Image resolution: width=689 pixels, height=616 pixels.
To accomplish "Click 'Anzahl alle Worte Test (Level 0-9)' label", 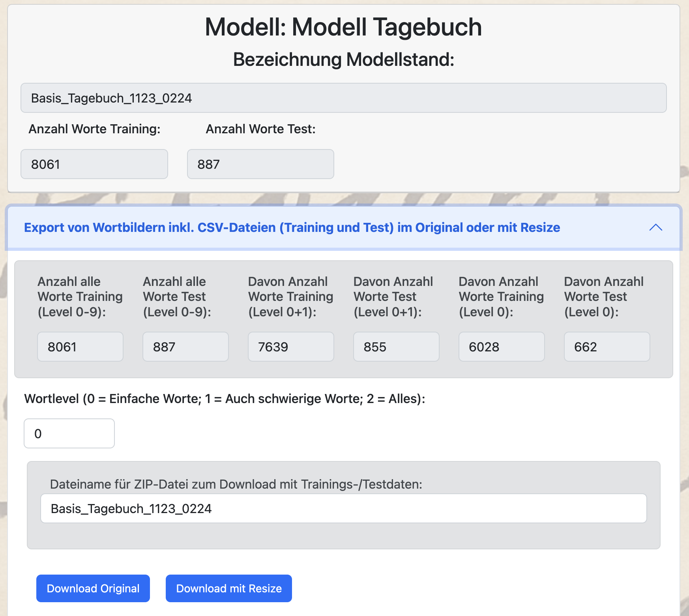I will pyautogui.click(x=177, y=297).
